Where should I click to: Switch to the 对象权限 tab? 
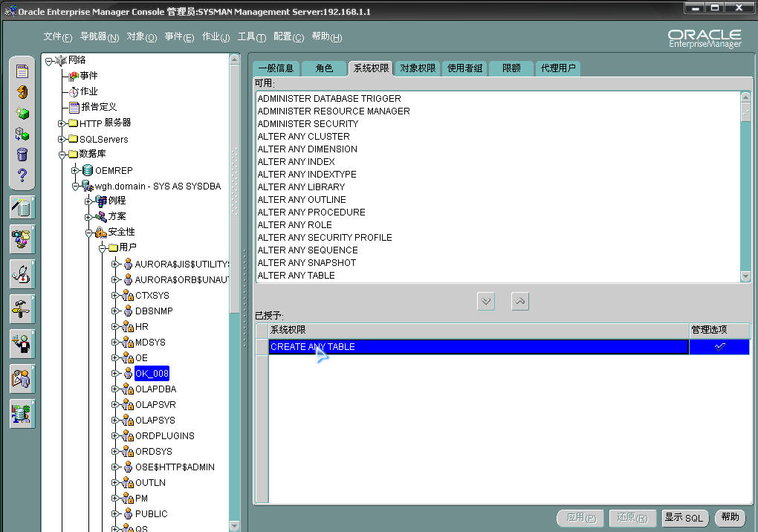click(418, 68)
